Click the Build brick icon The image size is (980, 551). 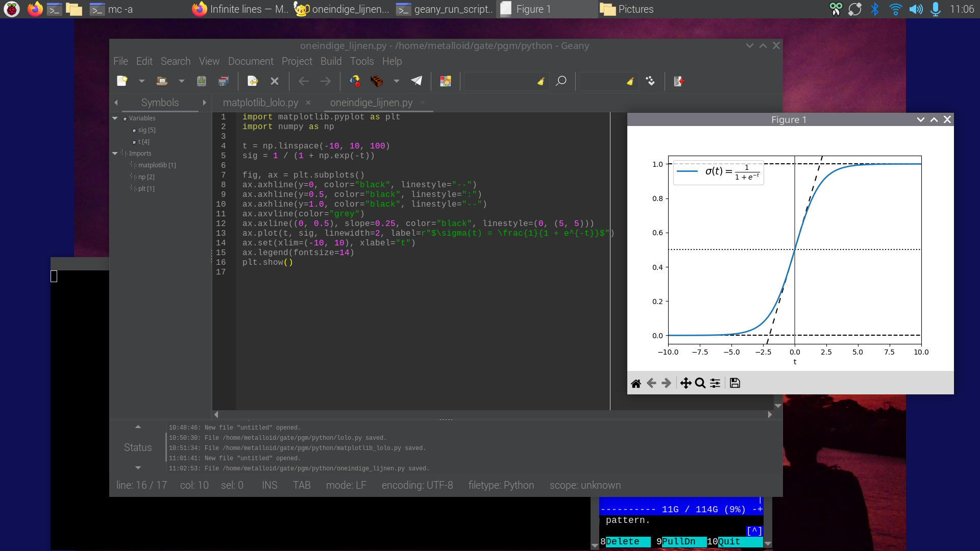(x=377, y=81)
